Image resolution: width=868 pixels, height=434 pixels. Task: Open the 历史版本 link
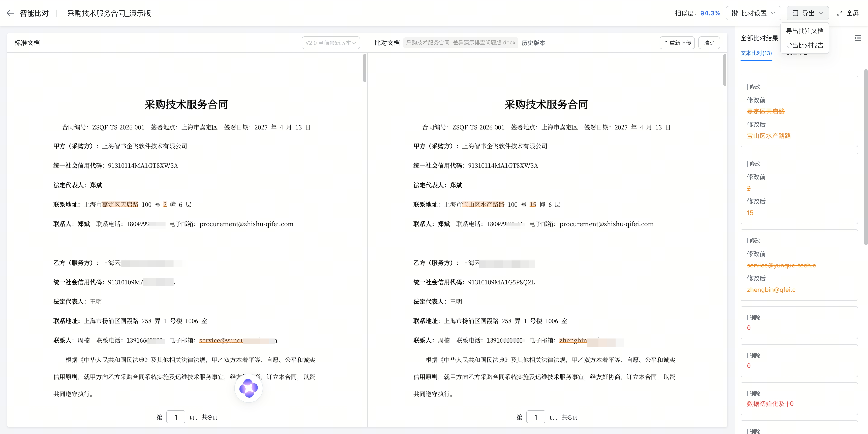pyautogui.click(x=533, y=43)
